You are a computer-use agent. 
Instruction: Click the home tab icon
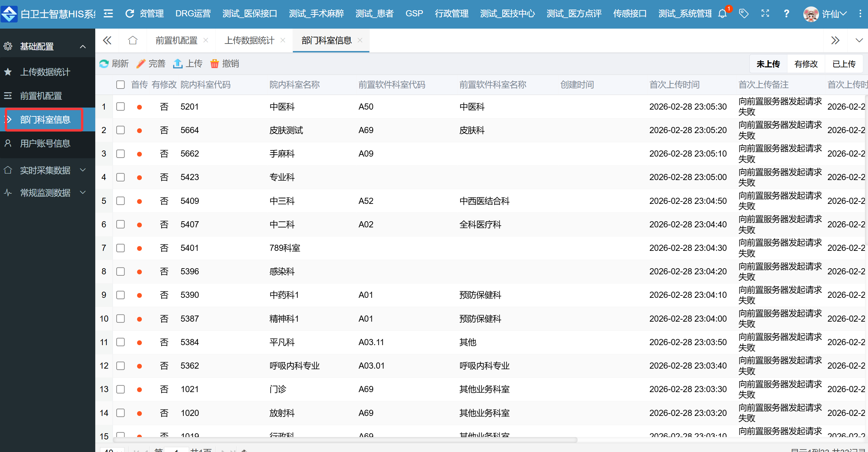133,41
